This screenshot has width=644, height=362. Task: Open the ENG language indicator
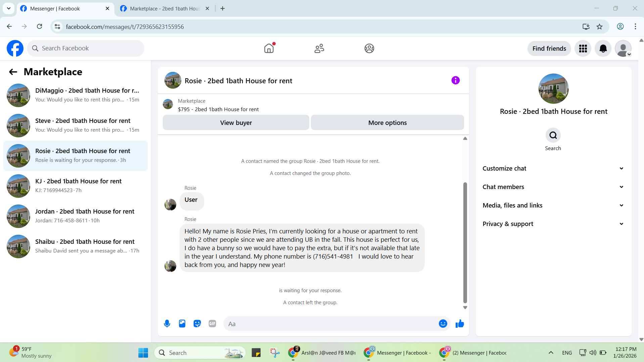[567, 353]
